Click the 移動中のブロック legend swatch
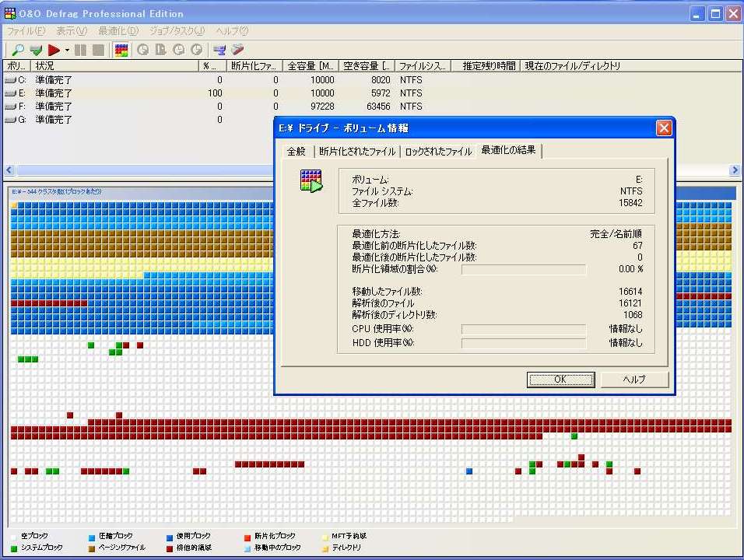744x560 pixels. (x=247, y=548)
